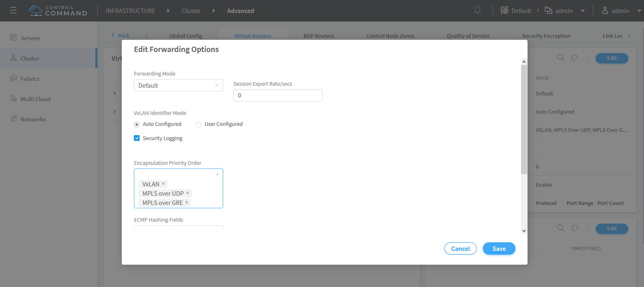Cancel the Edit Forwarding Options dialog
644x287 pixels.
click(x=460, y=248)
